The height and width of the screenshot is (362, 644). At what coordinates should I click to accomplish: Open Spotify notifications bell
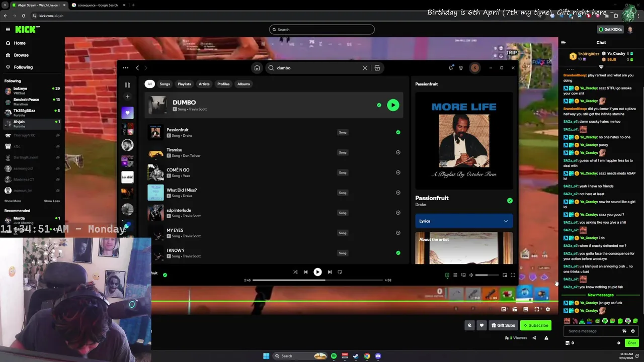point(451,68)
